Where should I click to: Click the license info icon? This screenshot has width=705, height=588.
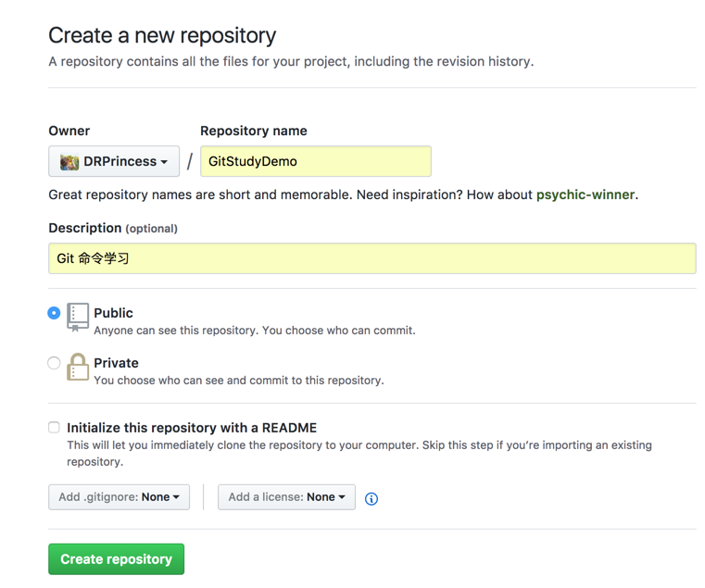371,498
